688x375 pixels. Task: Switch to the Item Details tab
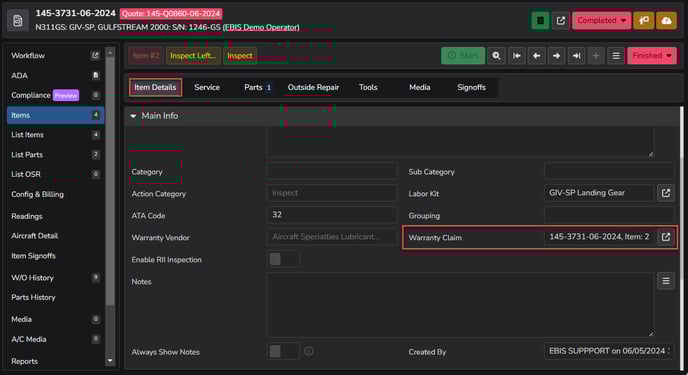click(155, 87)
